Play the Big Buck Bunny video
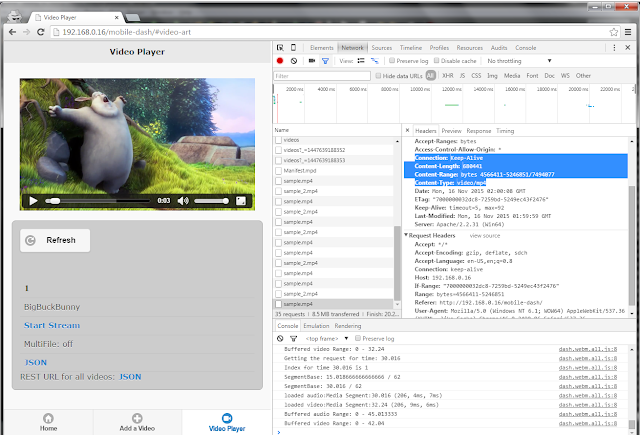 click(x=33, y=200)
